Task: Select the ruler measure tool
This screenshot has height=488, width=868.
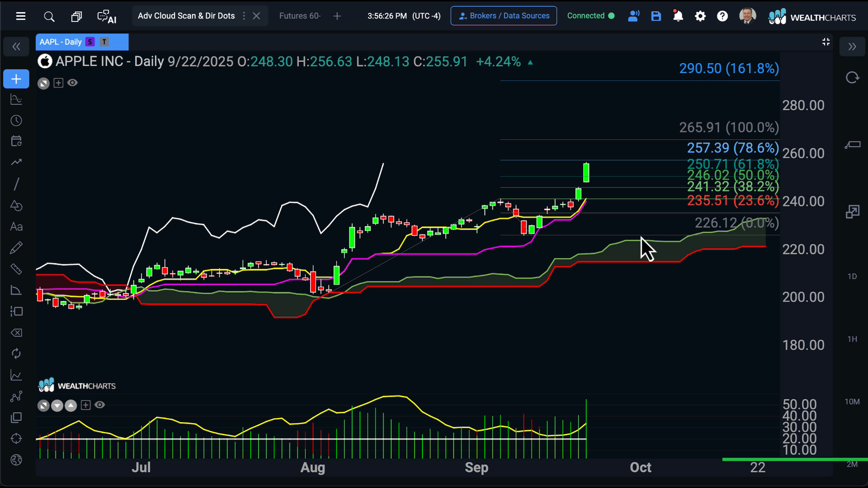Action: pyautogui.click(x=16, y=269)
